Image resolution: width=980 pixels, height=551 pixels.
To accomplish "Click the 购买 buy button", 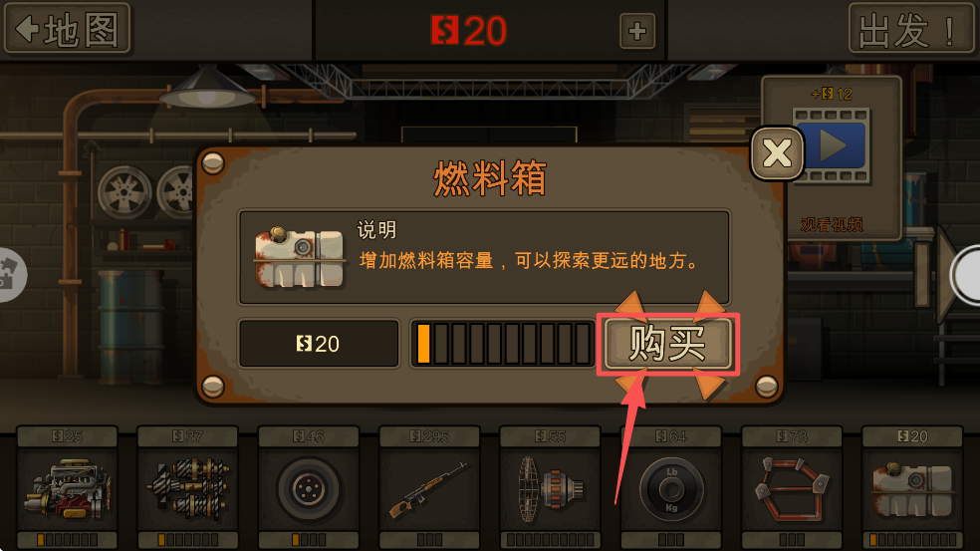I will click(668, 344).
